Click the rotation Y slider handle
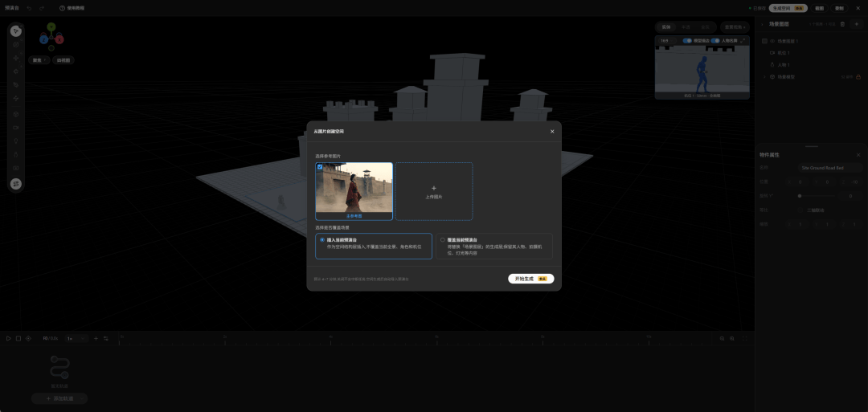Screen dimensions: 868x412 click(800, 196)
